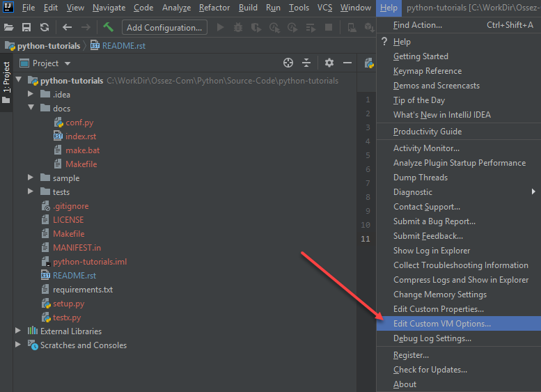Click the Scratches and Consoles icon
This screenshot has width=541, height=392.
[33, 345]
